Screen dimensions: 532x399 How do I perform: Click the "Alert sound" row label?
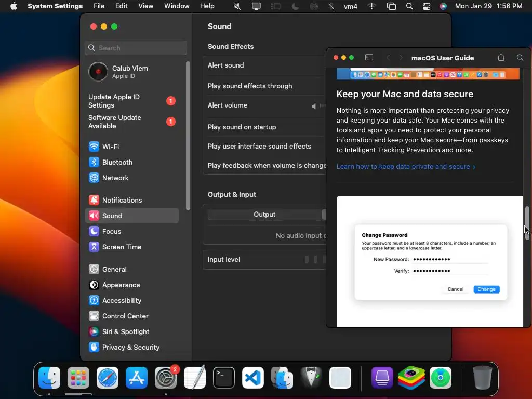click(x=225, y=65)
